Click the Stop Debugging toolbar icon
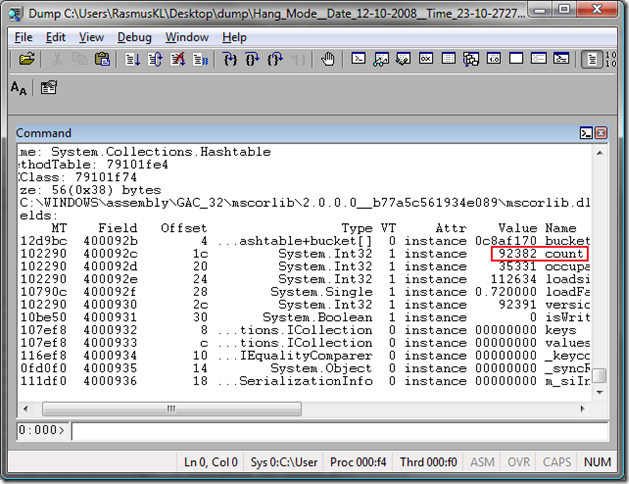Viewport: 629px width, 484px height. pos(177,59)
